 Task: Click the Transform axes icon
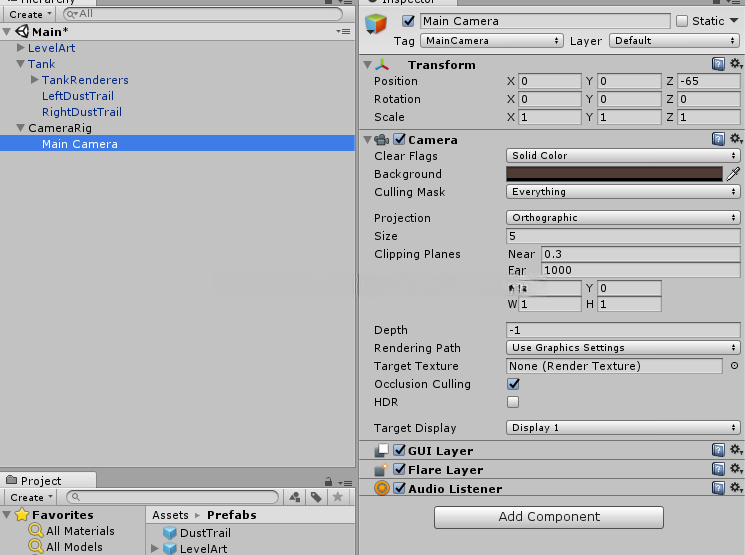[382, 65]
